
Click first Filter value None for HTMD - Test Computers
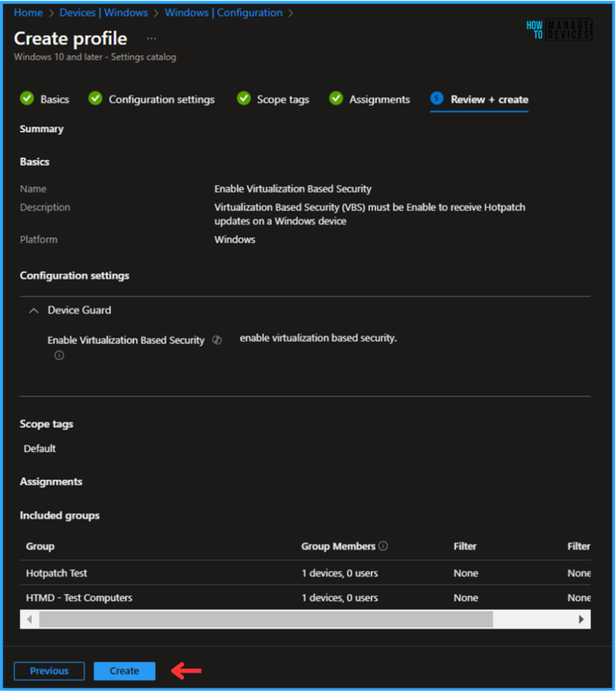[466, 598]
